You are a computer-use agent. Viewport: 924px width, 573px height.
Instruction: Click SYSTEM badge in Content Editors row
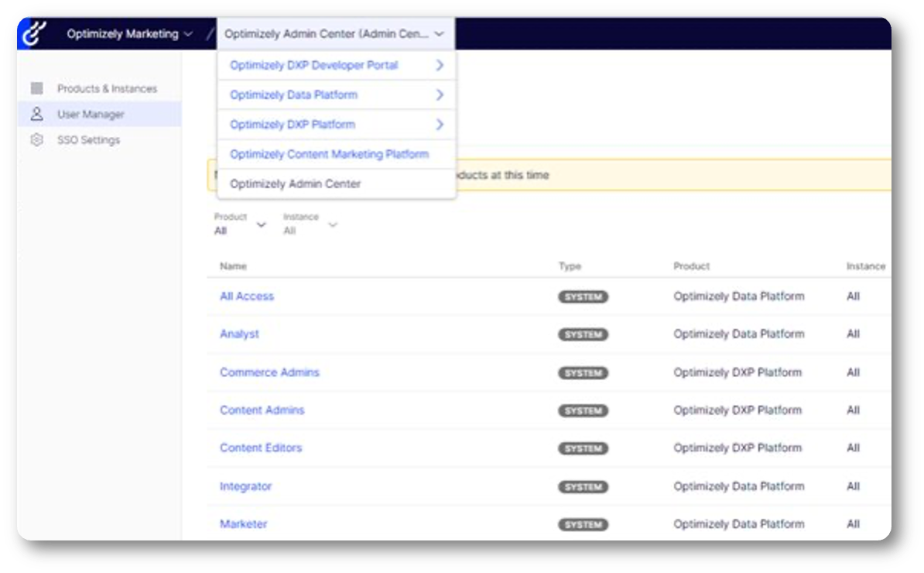tap(583, 448)
